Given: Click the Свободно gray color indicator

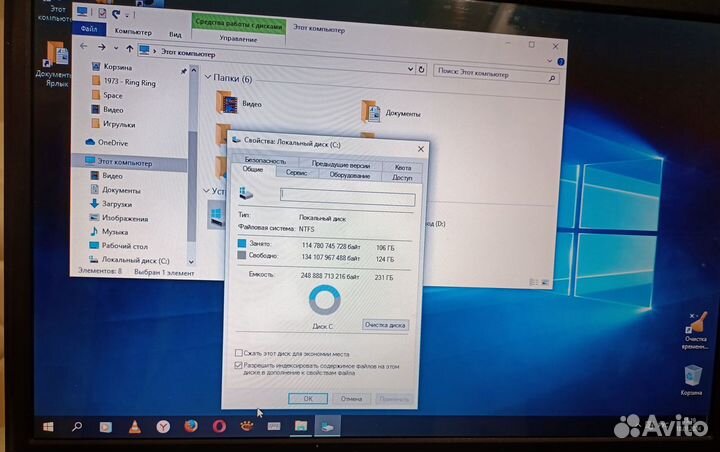Looking at the screenshot, I should [242, 255].
